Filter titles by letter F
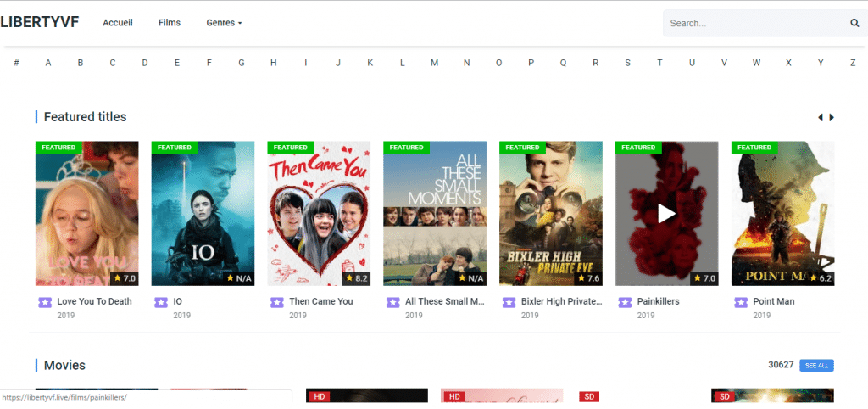The image size is (868, 409). coord(209,63)
